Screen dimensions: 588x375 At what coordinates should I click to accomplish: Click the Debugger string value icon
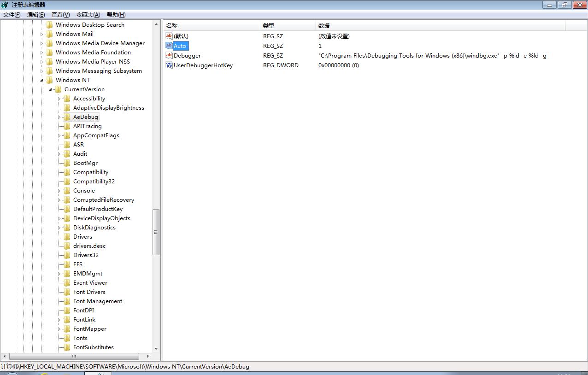(x=169, y=55)
